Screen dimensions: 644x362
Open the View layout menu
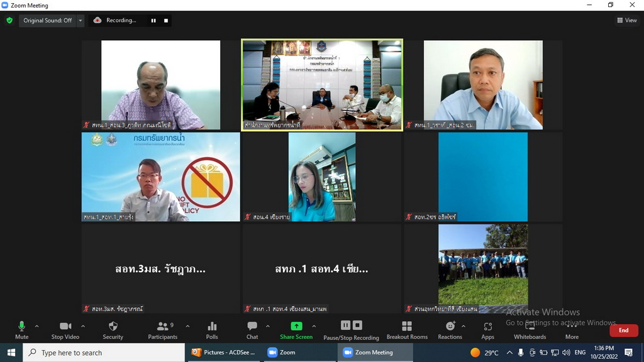point(627,20)
